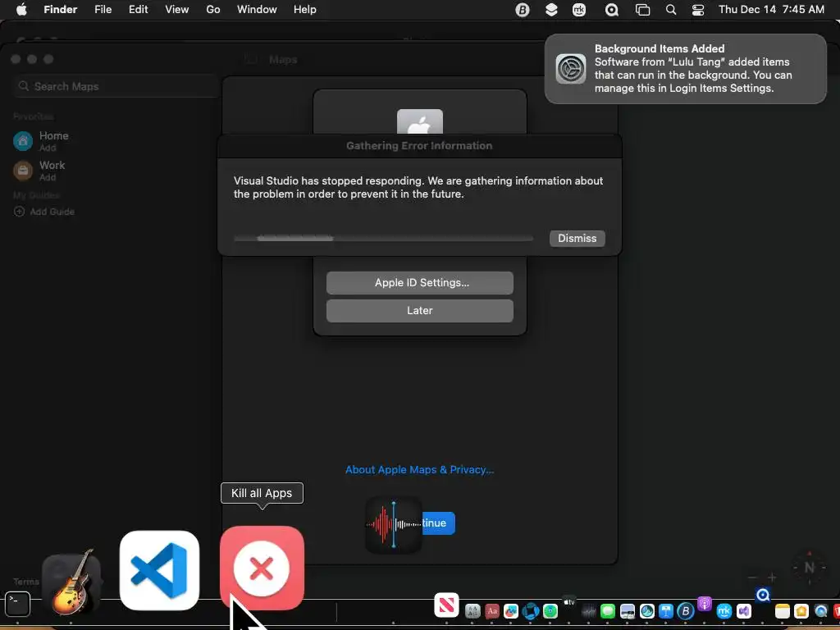This screenshot has height=630, width=840.
Task: Open Visual Studio purple icon in the dock
Action: click(743, 611)
